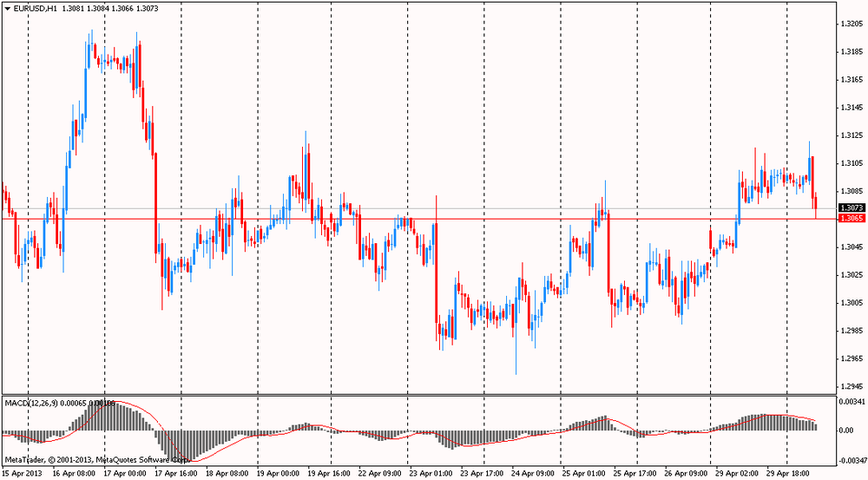Click the 17 Apr 00:00 time label

click(x=125, y=473)
